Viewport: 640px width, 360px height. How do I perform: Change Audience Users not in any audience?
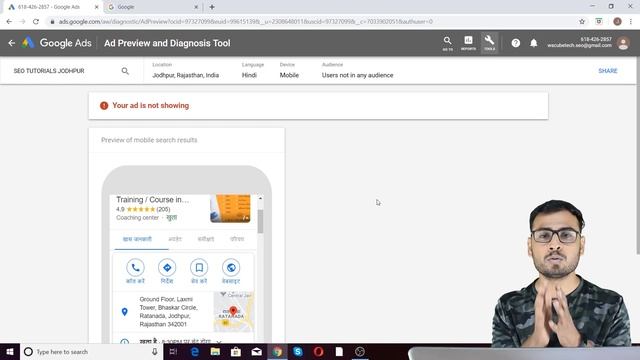point(357,71)
